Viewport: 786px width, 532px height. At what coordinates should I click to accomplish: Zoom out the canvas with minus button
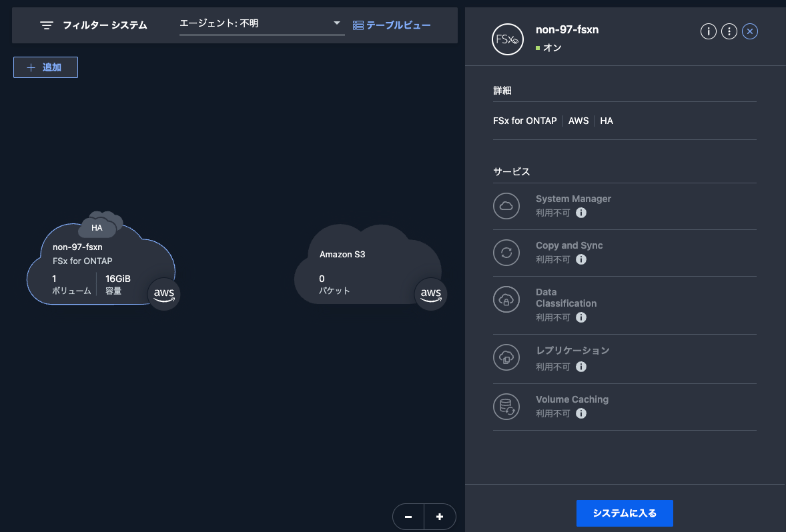(x=408, y=517)
